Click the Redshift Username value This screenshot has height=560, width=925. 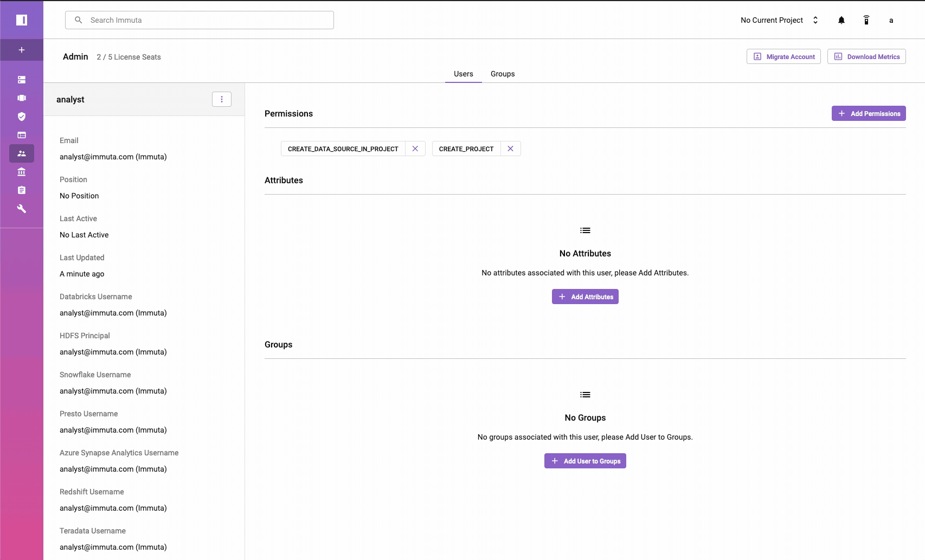[113, 508]
